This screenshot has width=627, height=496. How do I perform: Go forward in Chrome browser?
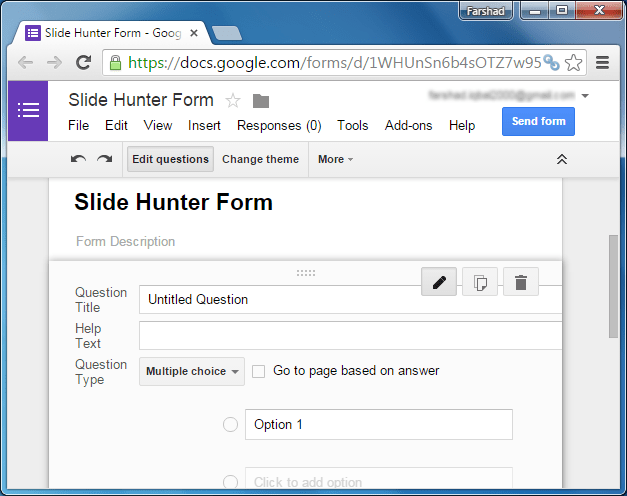(x=54, y=62)
